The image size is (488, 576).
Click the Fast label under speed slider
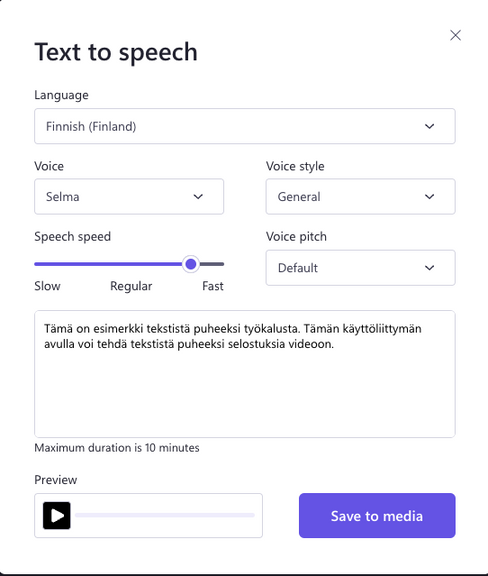(213, 286)
